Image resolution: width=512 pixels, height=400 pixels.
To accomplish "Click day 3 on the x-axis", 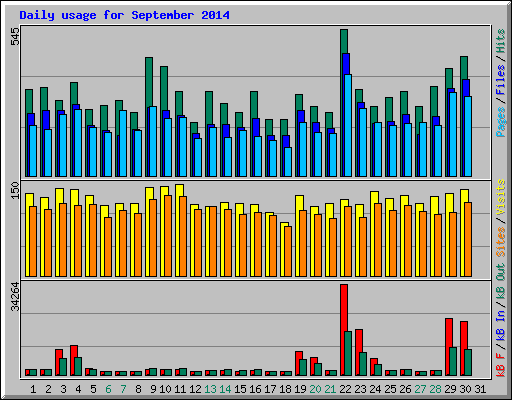I will pyautogui.click(x=63, y=389).
